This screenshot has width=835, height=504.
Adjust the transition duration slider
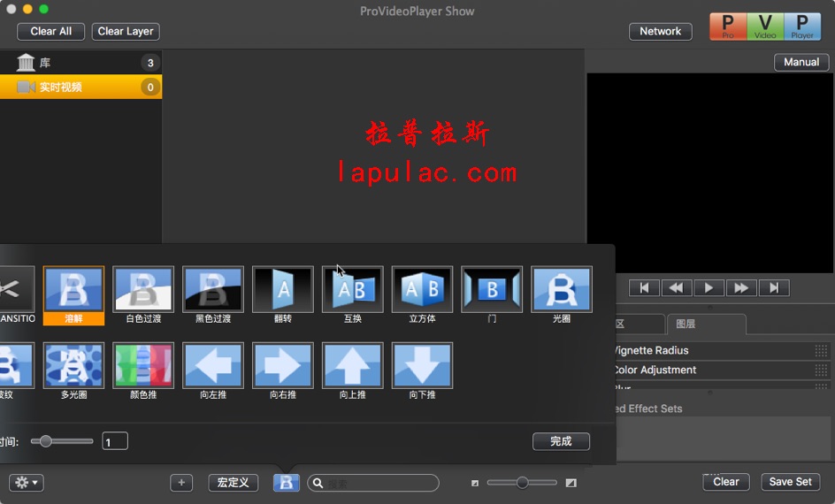(46, 441)
